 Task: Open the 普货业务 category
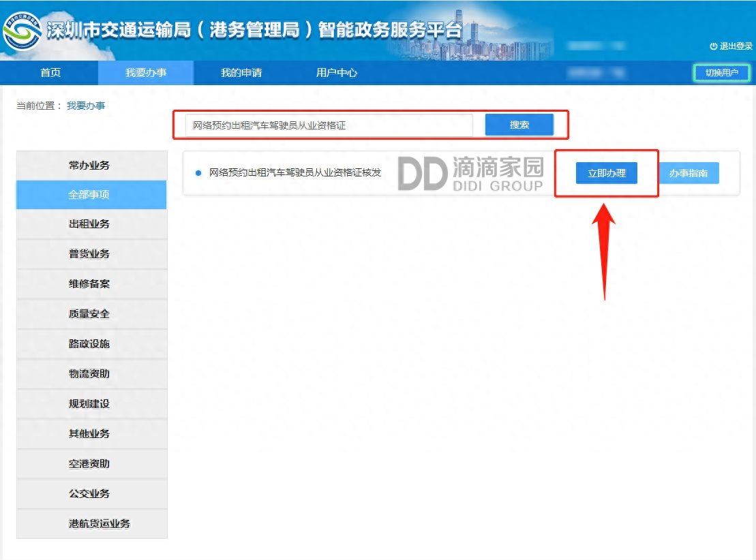click(91, 254)
